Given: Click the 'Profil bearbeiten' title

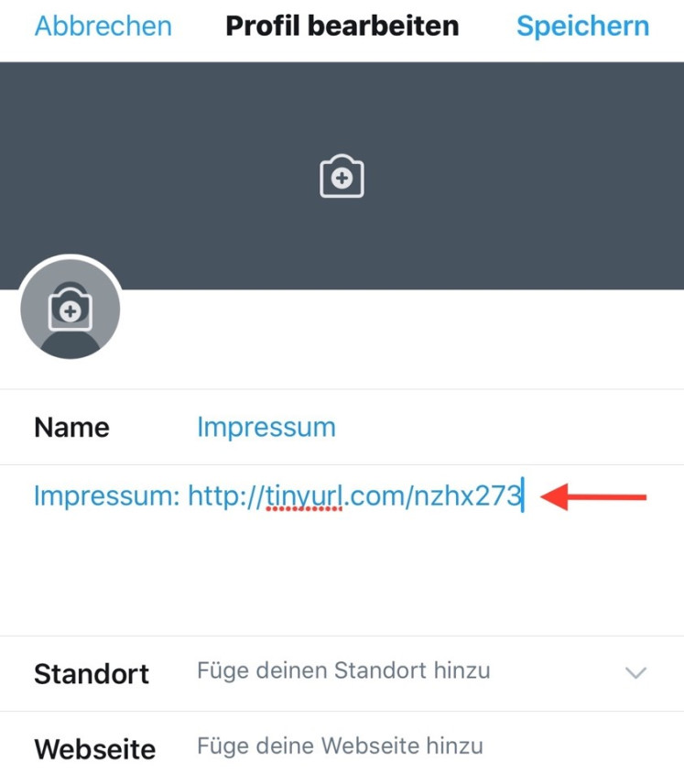Looking at the screenshot, I should (x=342, y=26).
